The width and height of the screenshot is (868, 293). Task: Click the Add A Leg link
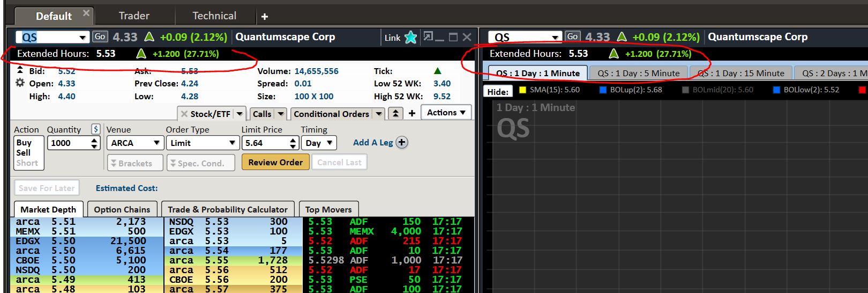(373, 142)
